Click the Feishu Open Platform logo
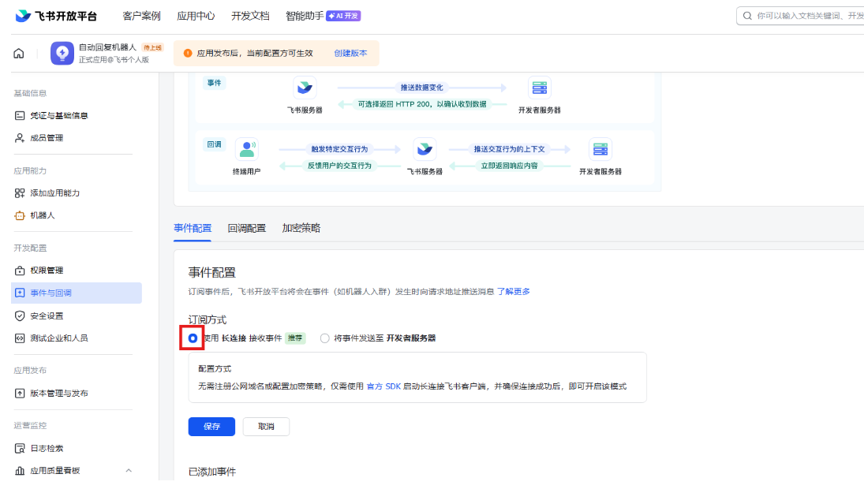This screenshot has height=504, width=864. point(56,16)
